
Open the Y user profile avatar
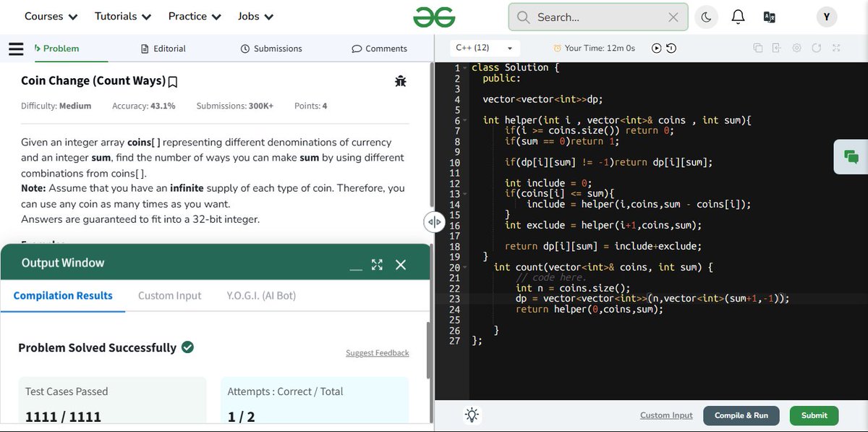pos(826,17)
